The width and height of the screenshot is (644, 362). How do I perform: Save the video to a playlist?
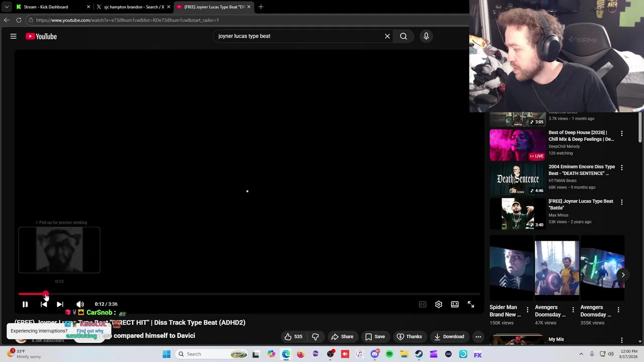click(375, 336)
